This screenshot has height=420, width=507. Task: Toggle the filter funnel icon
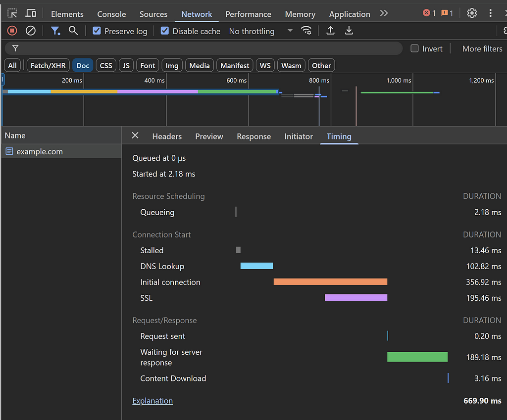(55, 31)
